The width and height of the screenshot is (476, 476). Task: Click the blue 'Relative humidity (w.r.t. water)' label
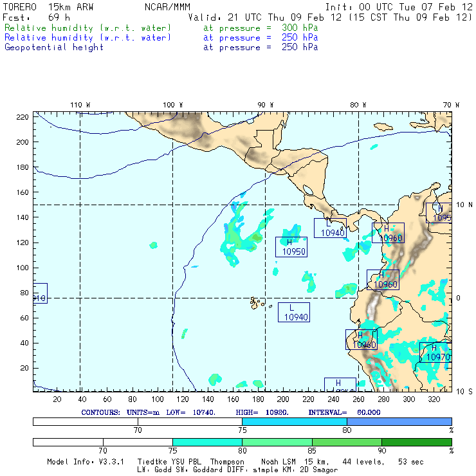(x=87, y=38)
